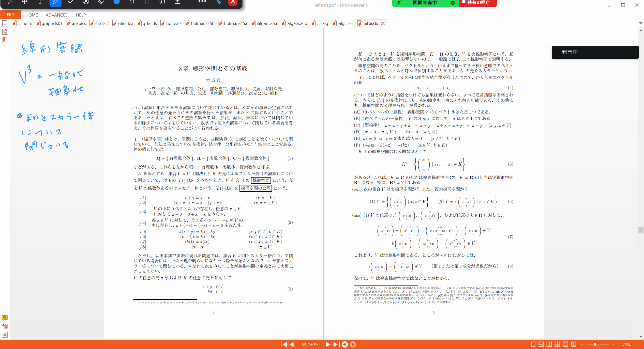The width and height of the screenshot is (644, 349).
Task: Switch to the lalgcls01 document tab
Action: 343,23
